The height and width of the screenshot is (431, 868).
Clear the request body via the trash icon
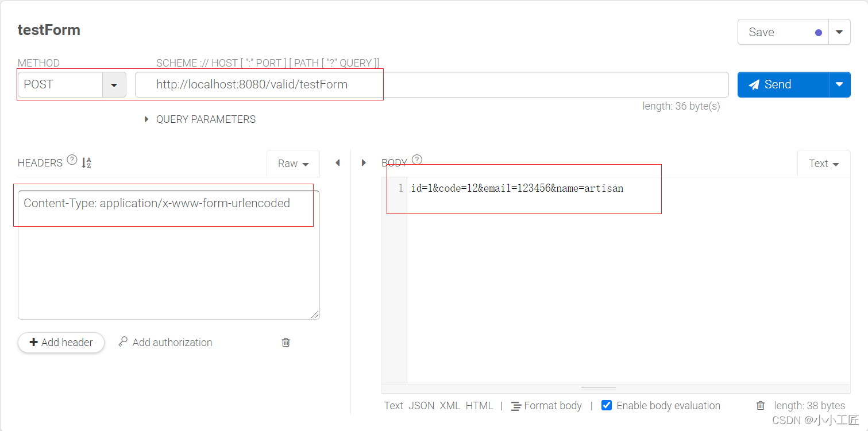tap(760, 405)
